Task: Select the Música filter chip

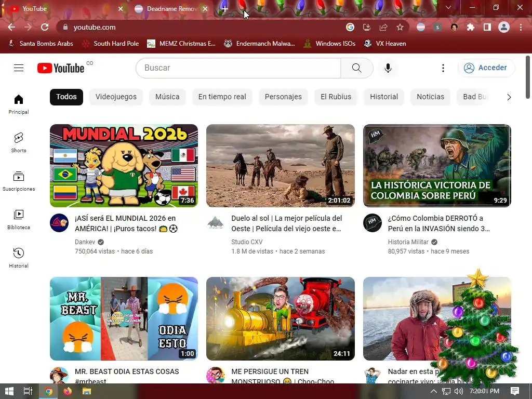Action: (167, 97)
